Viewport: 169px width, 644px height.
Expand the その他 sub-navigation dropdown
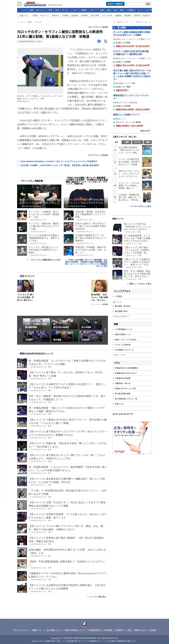point(146,15)
